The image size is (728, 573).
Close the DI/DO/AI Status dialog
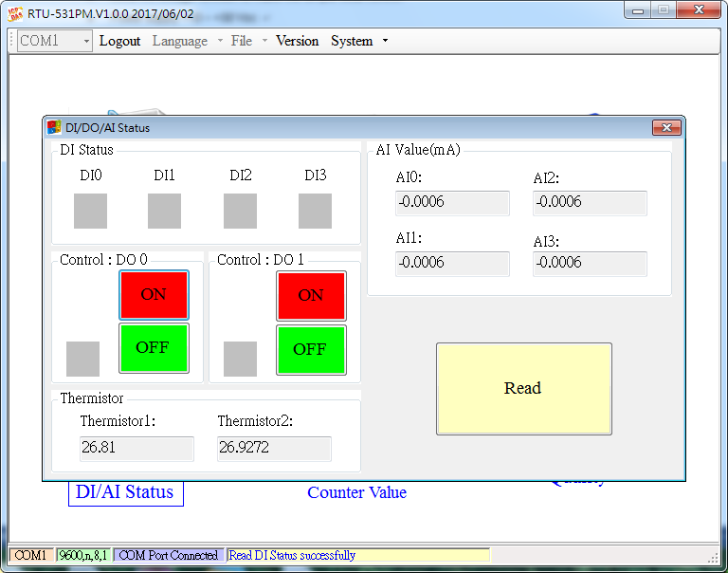click(x=666, y=127)
